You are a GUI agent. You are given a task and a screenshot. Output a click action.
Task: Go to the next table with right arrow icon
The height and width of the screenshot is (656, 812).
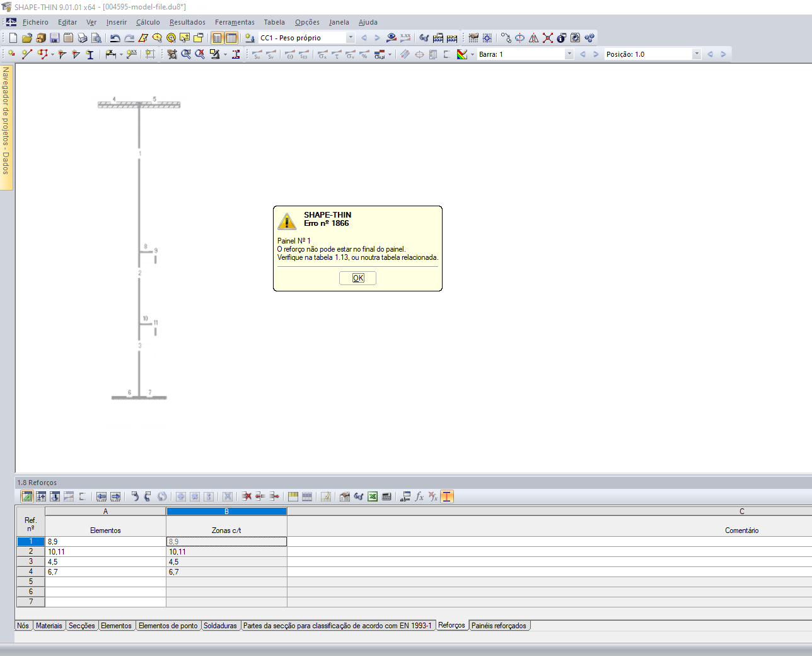115,496
